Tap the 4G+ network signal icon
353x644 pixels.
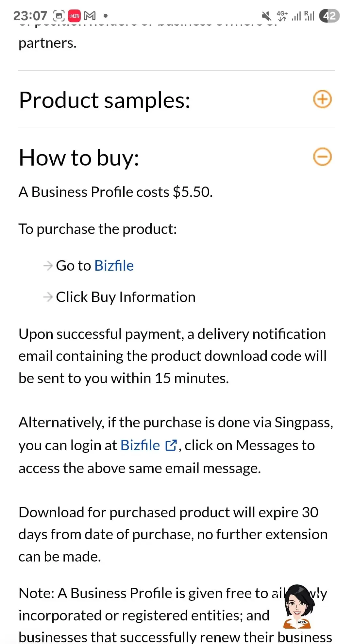[282, 16]
